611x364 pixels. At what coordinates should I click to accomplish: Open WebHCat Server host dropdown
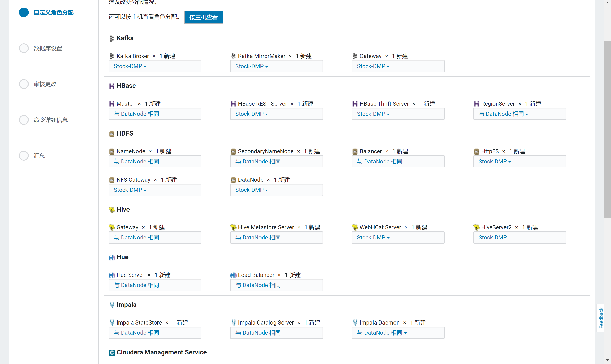click(x=398, y=237)
